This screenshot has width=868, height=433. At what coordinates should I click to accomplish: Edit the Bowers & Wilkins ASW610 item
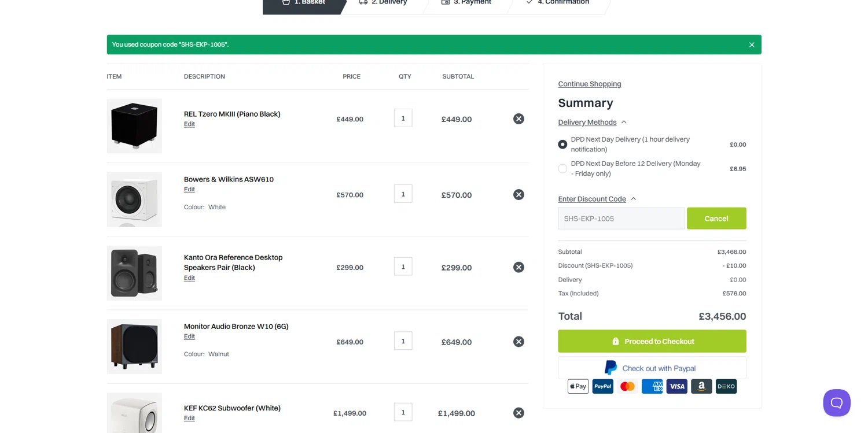[x=189, y=190]
